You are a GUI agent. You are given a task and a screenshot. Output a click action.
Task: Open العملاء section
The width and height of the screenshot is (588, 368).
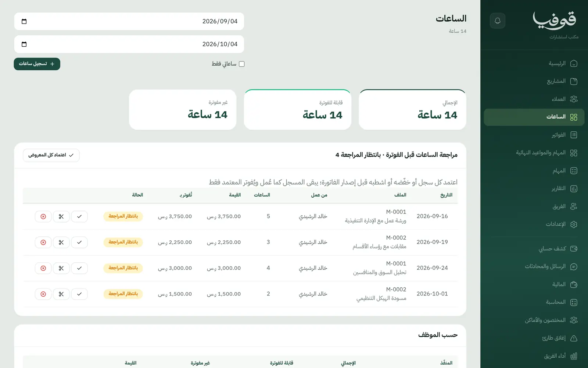534,99
